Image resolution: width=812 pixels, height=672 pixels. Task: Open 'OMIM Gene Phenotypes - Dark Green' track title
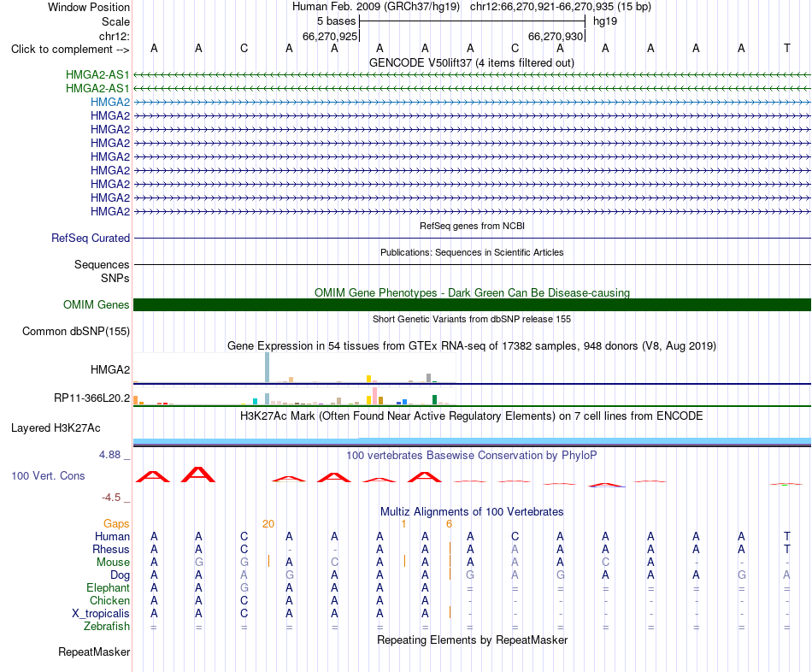pyautogui.click(x=472, y=292)
